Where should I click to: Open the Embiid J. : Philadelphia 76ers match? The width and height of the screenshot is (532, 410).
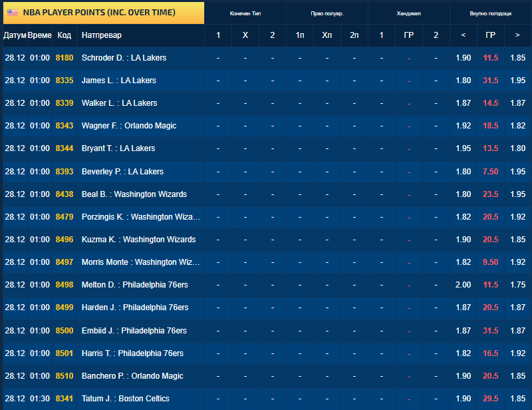[134, 331]
